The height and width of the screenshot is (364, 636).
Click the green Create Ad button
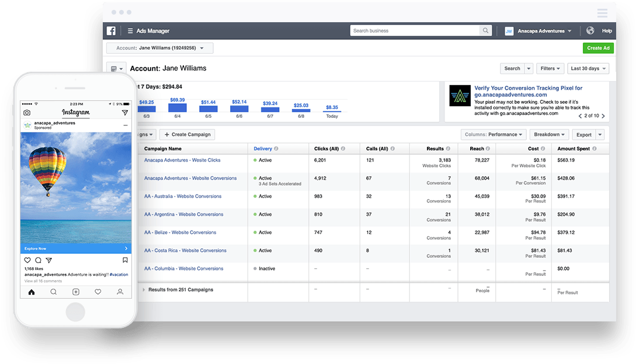(x=598, y=48)
